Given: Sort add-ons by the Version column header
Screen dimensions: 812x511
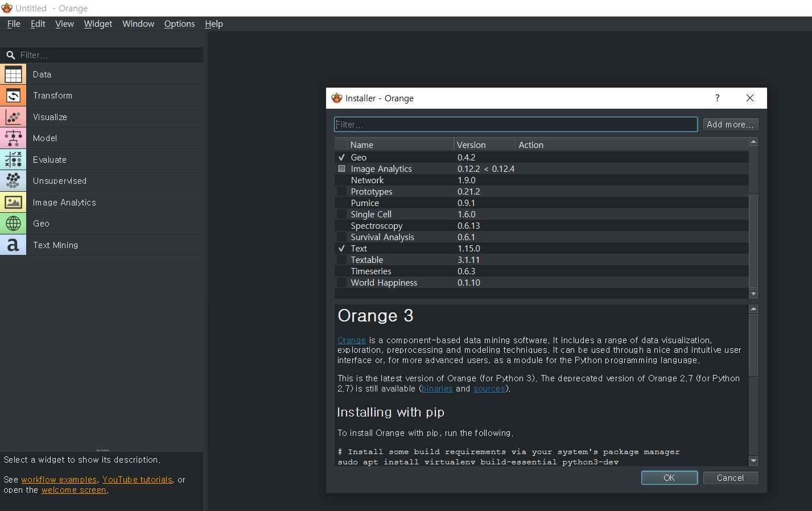Looking at the screenshot, I should coord(485,145).
